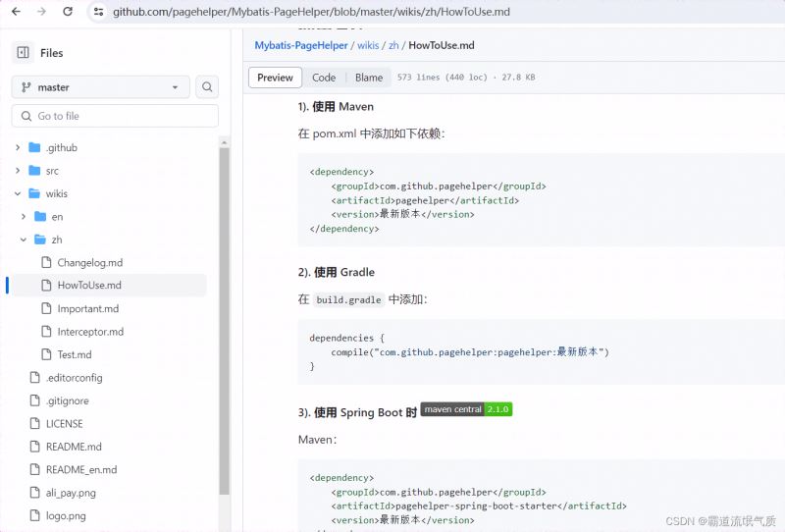Click the en folder icon
This screenshot has width=785, height=532.
pos(40,216)
